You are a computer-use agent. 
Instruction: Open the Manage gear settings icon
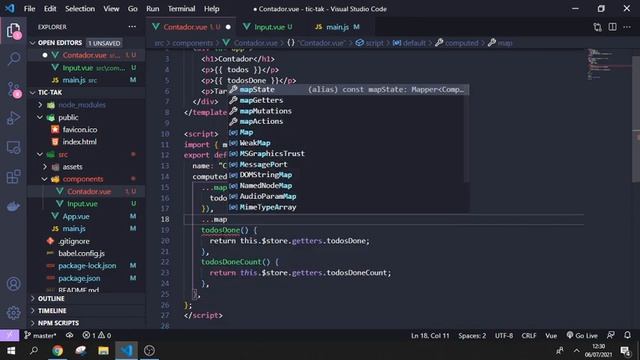[x=13, y=313]
